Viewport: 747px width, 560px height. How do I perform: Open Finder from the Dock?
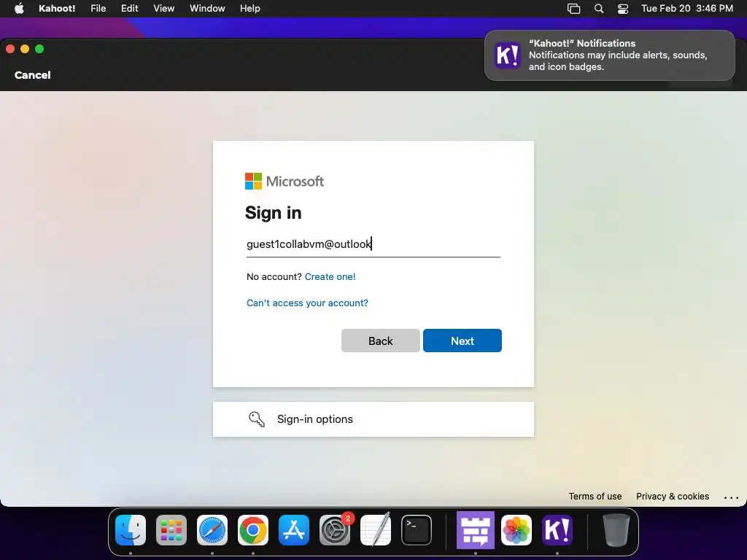(x=131, y=530)
